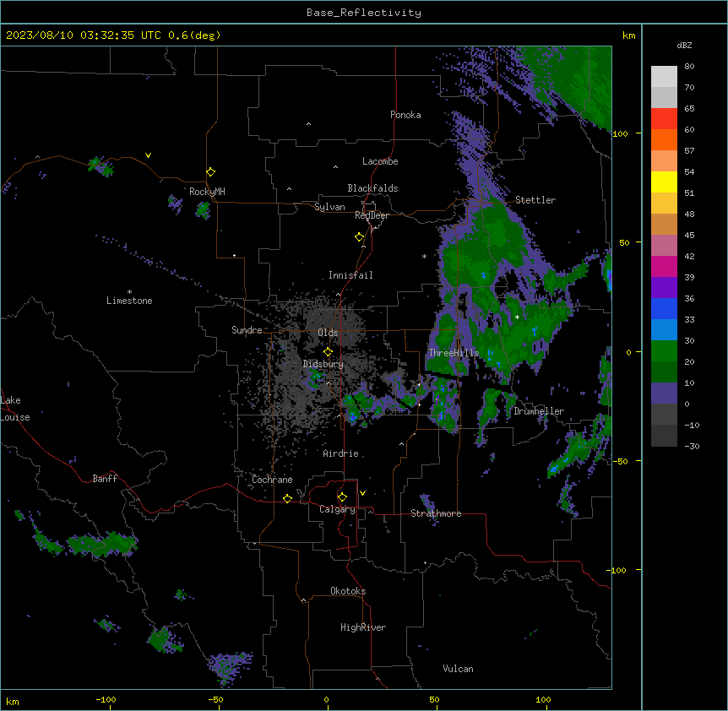This screenshot has width=728, height=711.
Task: Click the Blackfalds city label
Action: point(372,188)
